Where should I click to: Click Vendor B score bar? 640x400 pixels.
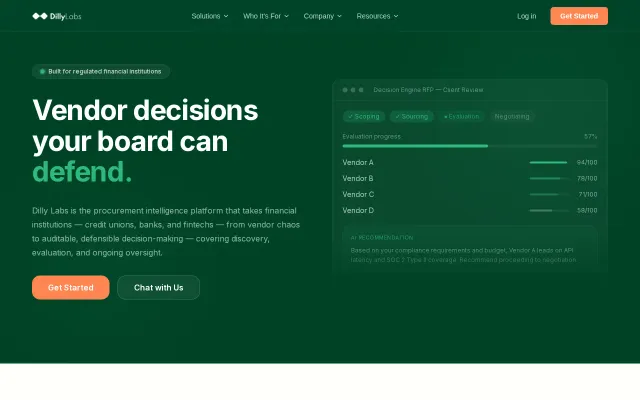click(x=548, y=178)
